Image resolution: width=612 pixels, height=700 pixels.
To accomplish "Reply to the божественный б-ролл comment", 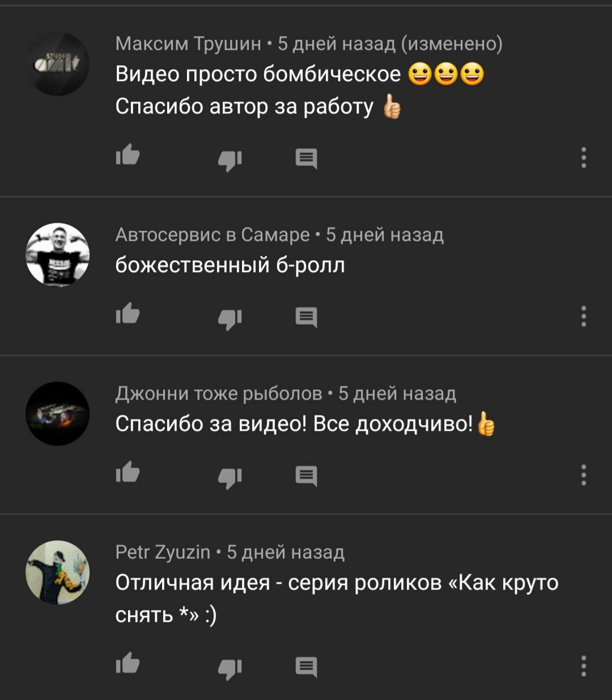I will tap(307, 317).
